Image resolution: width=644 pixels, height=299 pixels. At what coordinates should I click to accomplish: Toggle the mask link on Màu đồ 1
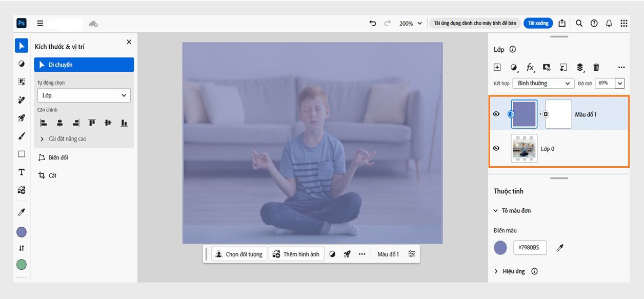click(x=541, y=114)
